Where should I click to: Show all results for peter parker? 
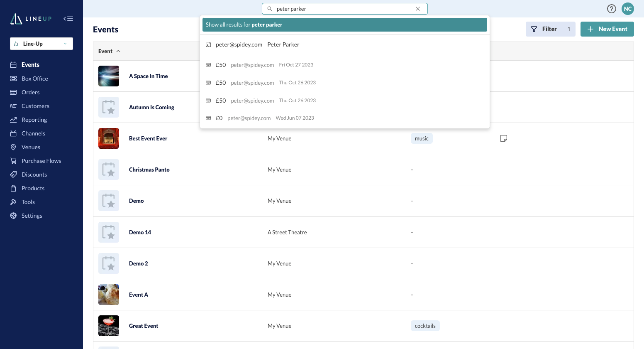[344, 25]
